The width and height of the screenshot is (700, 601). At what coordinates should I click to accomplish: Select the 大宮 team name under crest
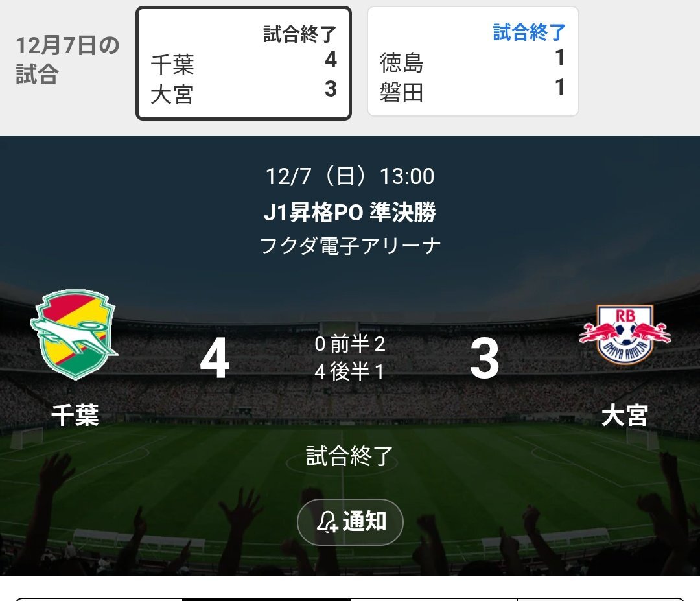[x=625, y=415]
